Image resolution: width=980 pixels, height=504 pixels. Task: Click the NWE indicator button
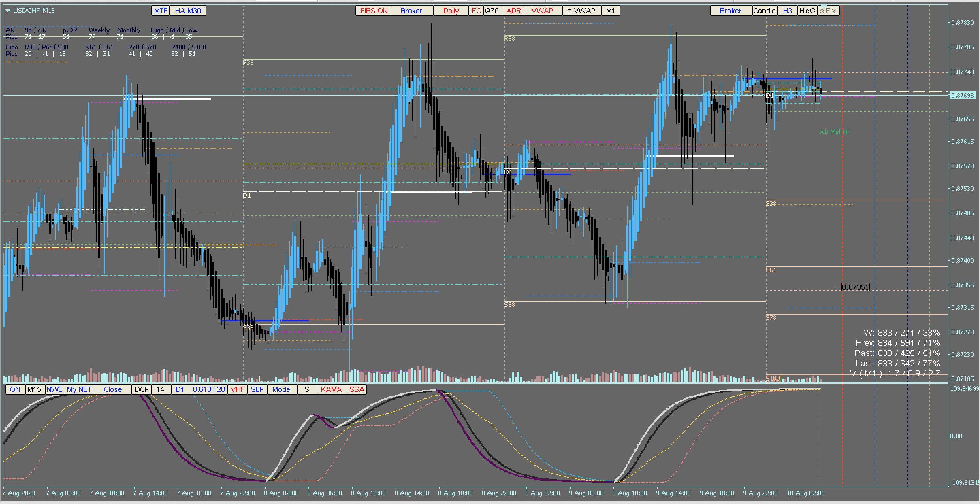(54, 390)
